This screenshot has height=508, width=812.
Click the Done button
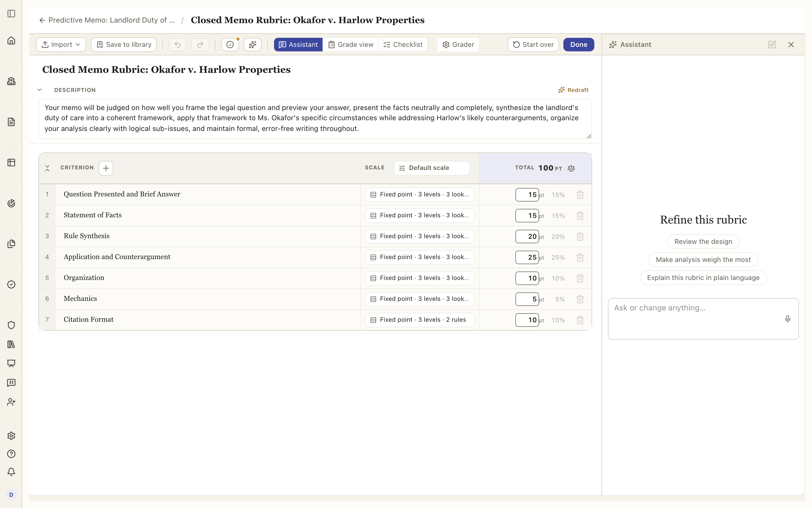click(x=579, y=45)
